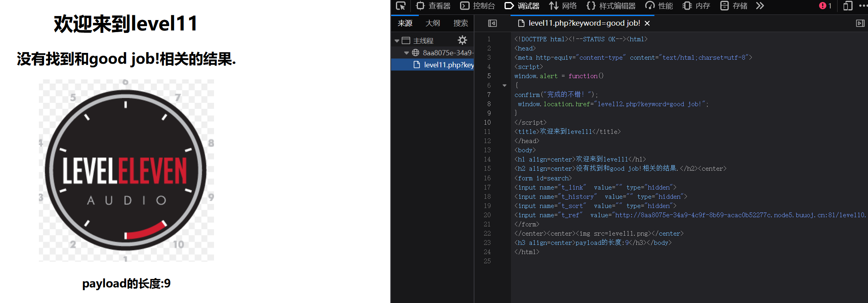Open the 网络 network panel
The image size is (868, 303).
click(563, 6)
